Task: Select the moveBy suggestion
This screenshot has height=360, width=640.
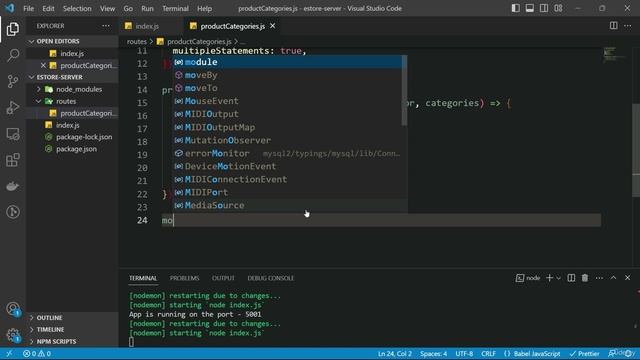Action: [287, 75]
